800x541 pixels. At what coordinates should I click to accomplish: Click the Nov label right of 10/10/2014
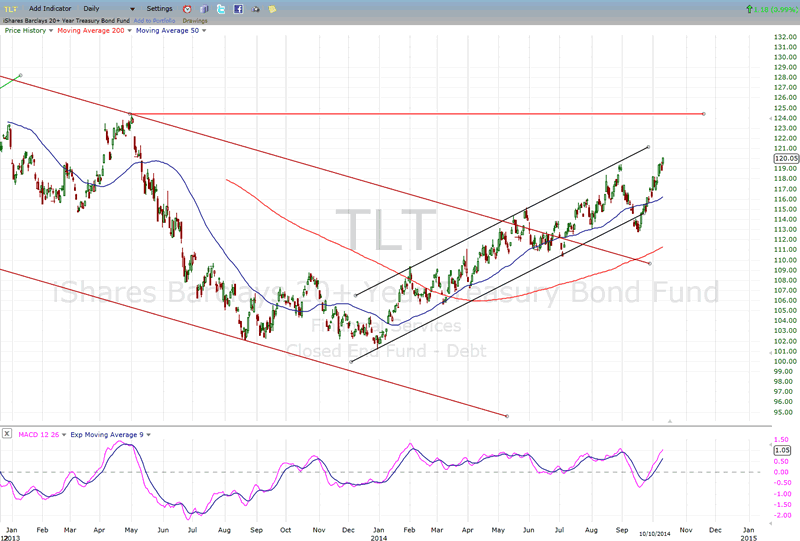click(686, 530)
